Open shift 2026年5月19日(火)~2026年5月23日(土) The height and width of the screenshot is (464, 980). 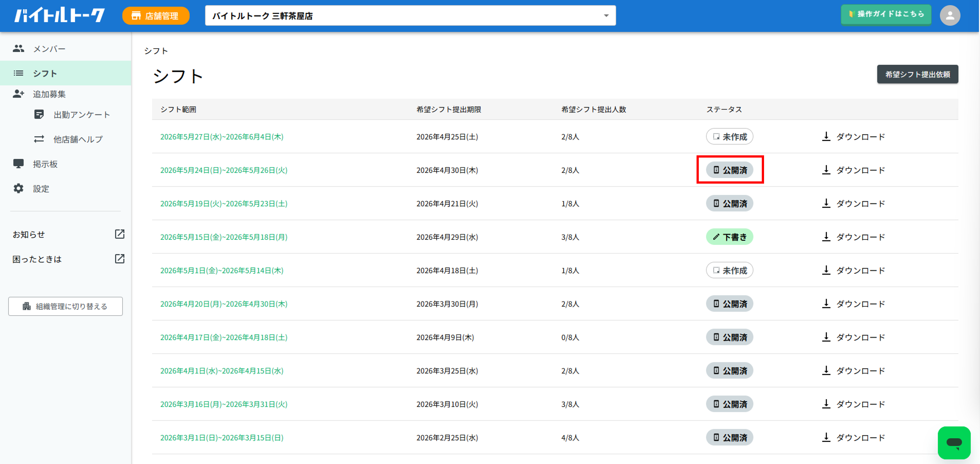(x=224, y=204)
